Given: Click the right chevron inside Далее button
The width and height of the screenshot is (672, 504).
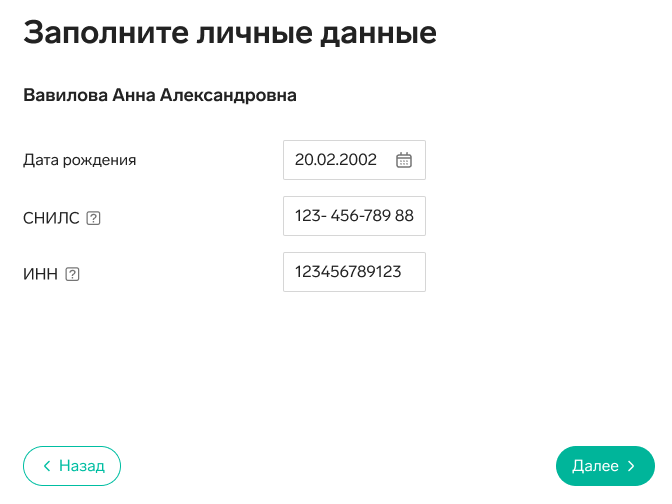Looking at the screenshot, I should (631, 466).
